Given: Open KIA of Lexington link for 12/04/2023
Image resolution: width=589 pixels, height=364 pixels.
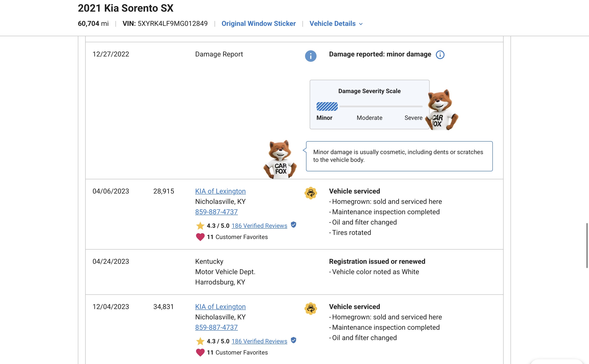Looking at the screenshot, I should pyautogui.click(x=220, y=307).
